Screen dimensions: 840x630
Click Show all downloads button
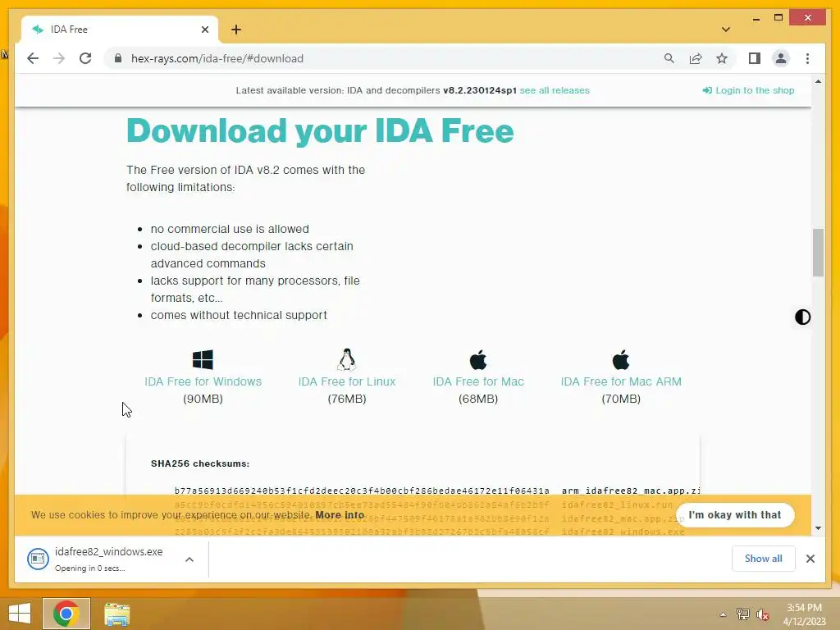click(x=764, y=559)
